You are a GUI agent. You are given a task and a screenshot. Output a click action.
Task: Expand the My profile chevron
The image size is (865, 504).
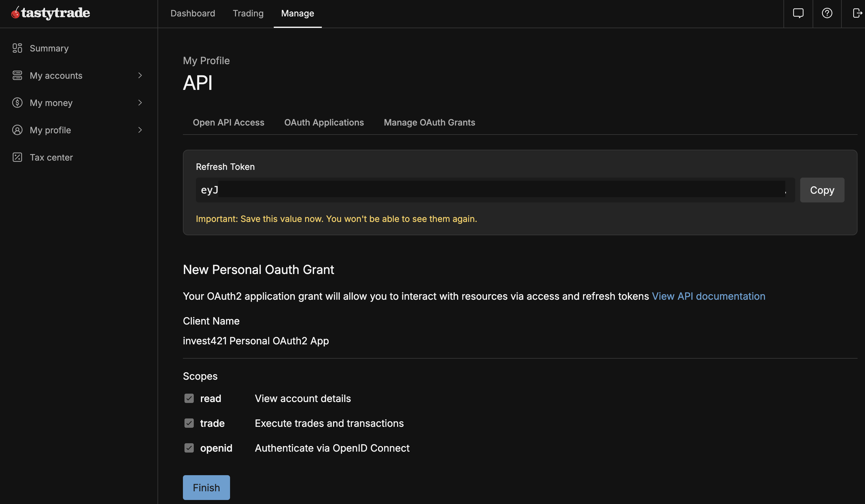[x=140, y=130]
